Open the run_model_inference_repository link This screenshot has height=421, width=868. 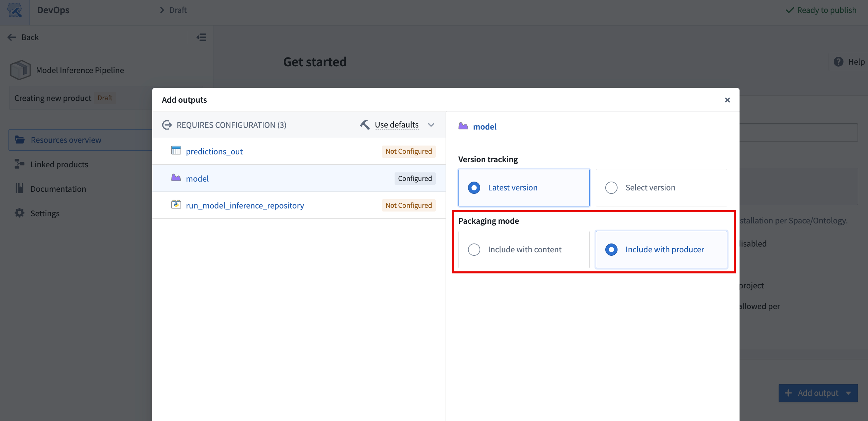point(245,205)
